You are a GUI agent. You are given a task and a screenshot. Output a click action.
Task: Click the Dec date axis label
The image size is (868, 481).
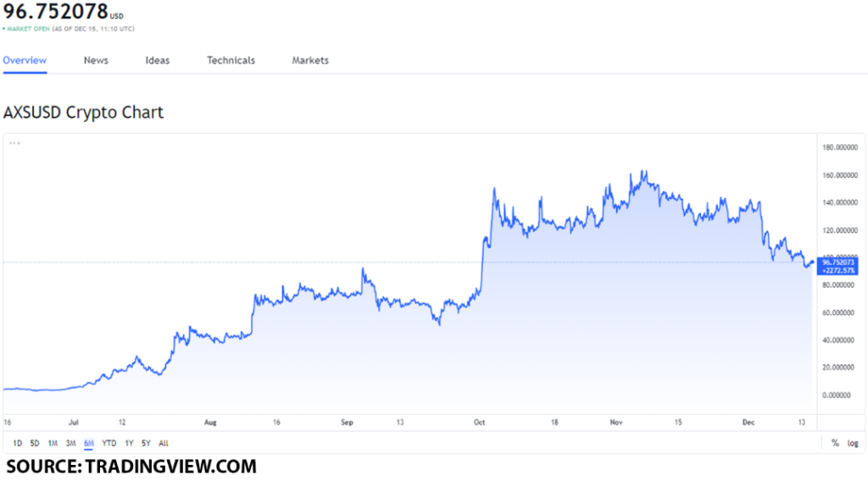coord(748,423)
